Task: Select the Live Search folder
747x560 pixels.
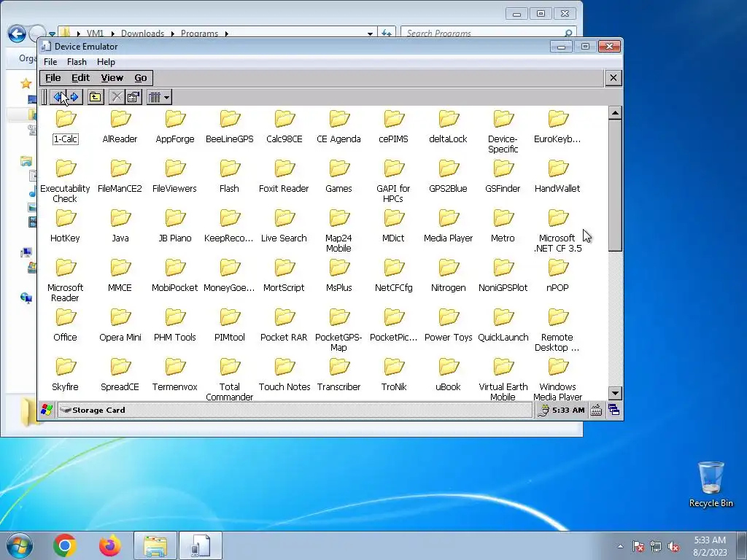Action: click(x=284, y=226)
